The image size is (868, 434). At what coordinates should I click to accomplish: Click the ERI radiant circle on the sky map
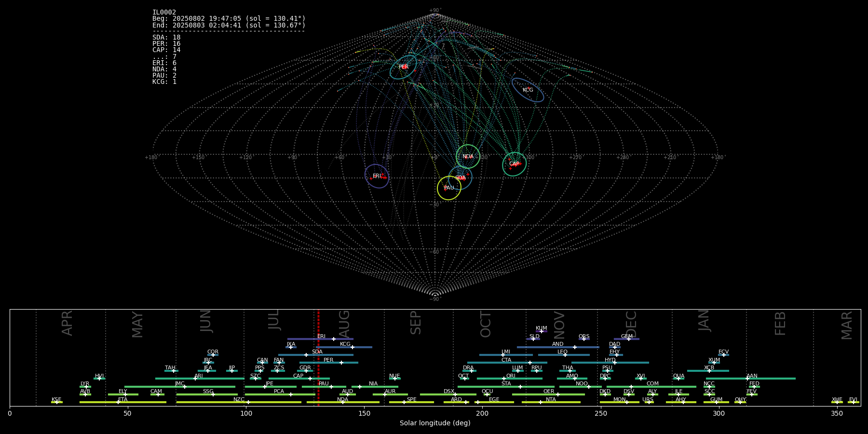[377, 176]
